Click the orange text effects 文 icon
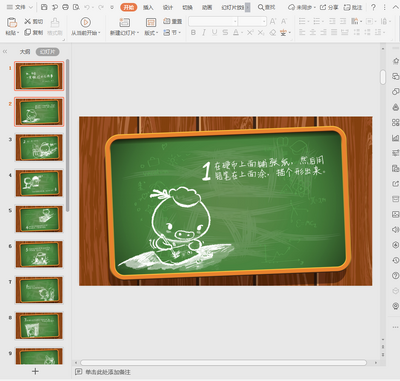The width and height of the screenshot is (400, 381). point(283,33)
